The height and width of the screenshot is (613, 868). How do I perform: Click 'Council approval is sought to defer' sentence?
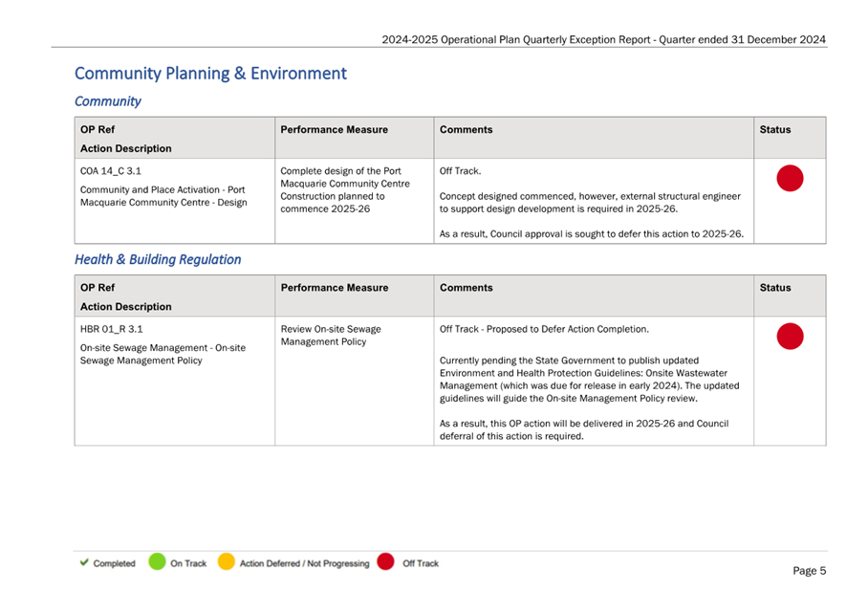pyautogui.click(x=591, y=233)
